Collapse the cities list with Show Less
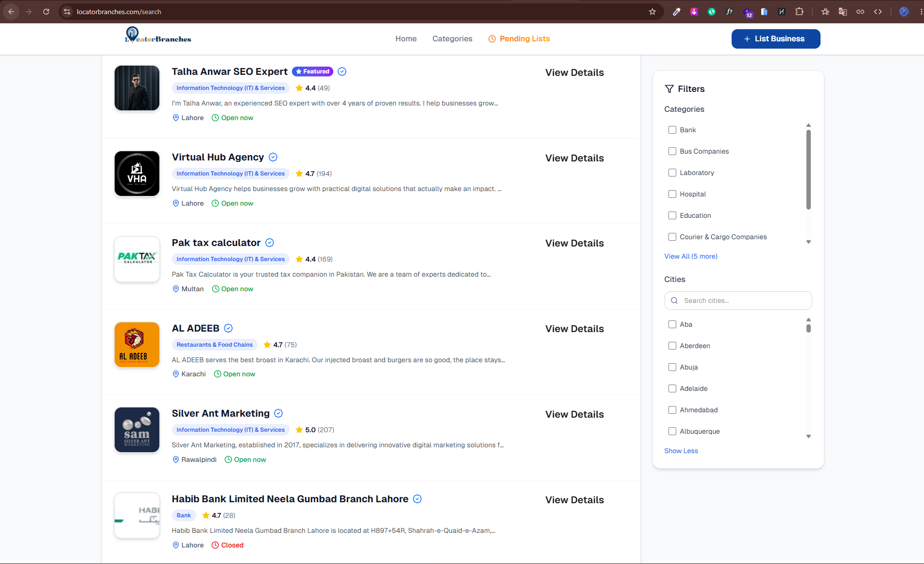The height and width of the screenshot is (564, 924). (681, 451)
